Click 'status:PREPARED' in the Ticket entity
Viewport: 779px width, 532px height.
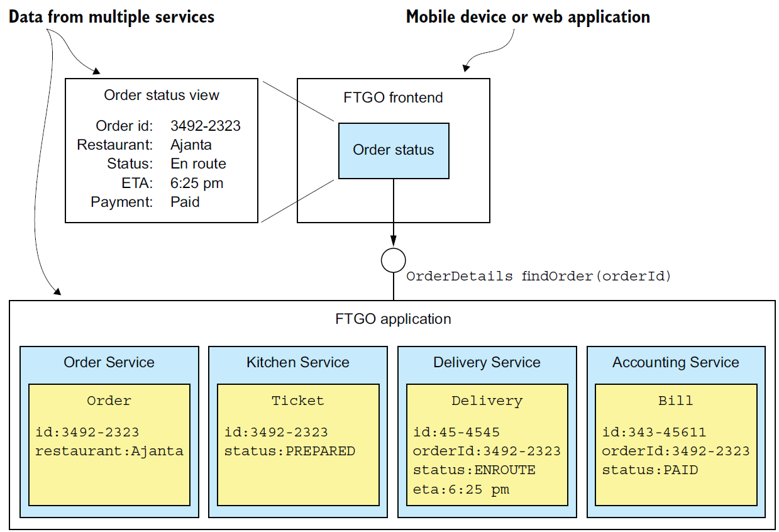[290, 451]
